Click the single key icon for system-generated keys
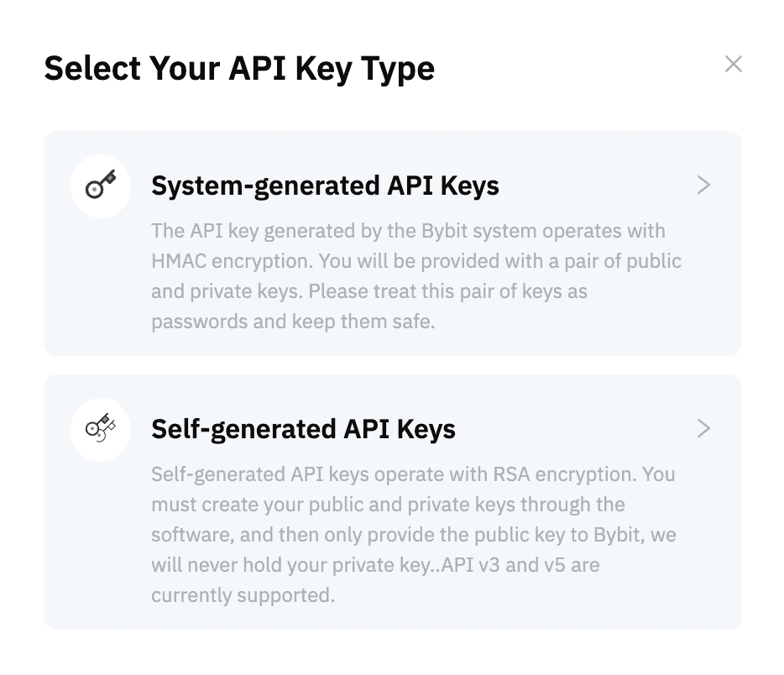The height and width of the screenshot is (675, 784). (101, 186)
